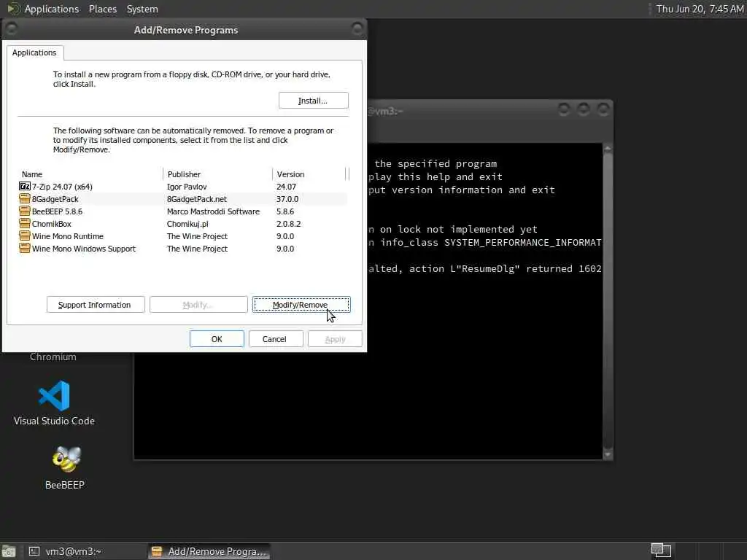Click version 2.0.8.2 cell
The width and height of the screenshot is (747, 560).
point(288,224)
